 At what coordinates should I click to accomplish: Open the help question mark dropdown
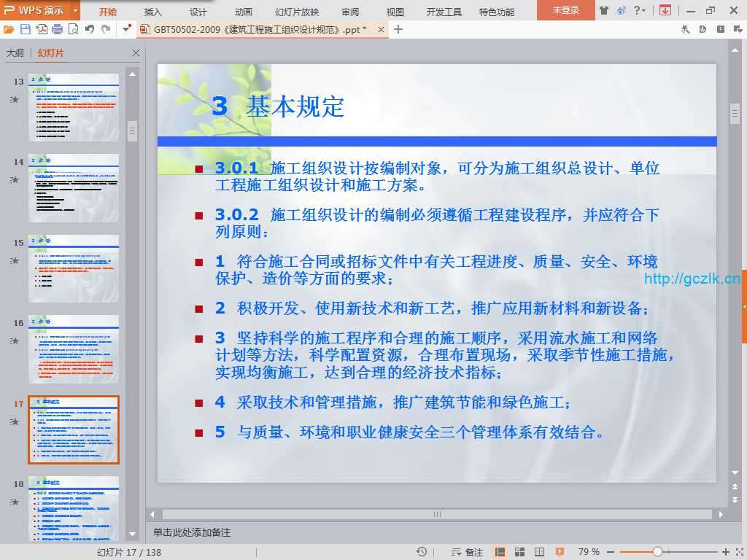(x=640, y=10)
